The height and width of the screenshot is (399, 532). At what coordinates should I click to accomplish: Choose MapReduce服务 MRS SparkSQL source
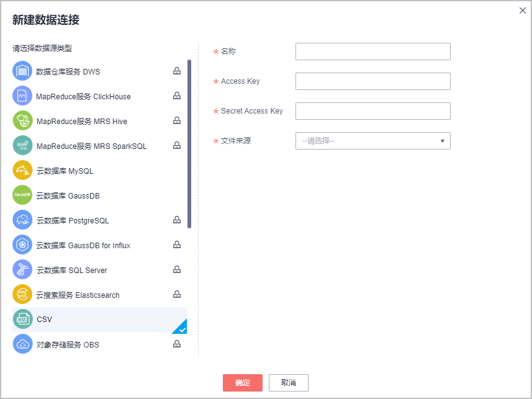tap(92, 146)
